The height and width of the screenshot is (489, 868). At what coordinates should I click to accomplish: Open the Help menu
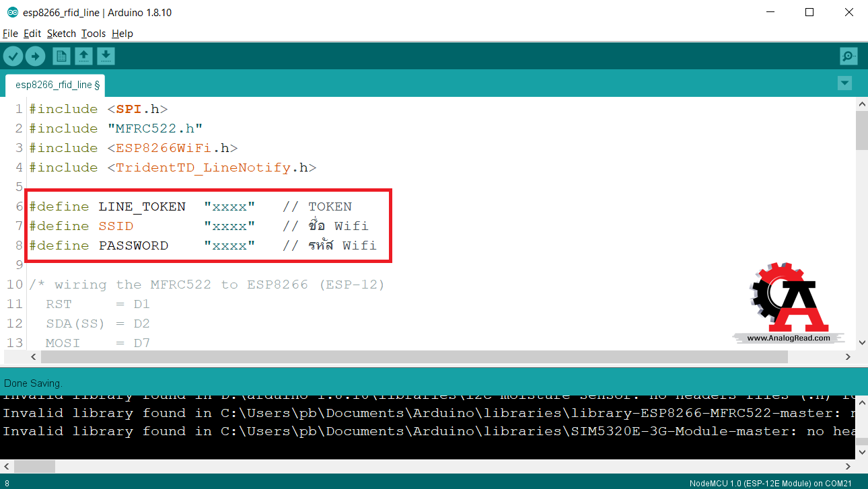click(x=122, y=34)
